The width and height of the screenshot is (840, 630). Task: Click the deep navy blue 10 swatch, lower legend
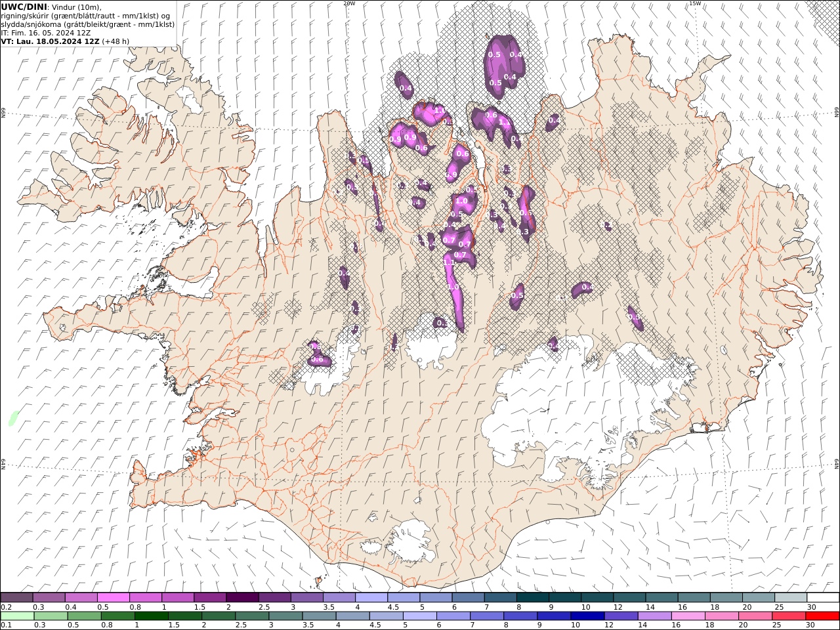click(587, 616)
